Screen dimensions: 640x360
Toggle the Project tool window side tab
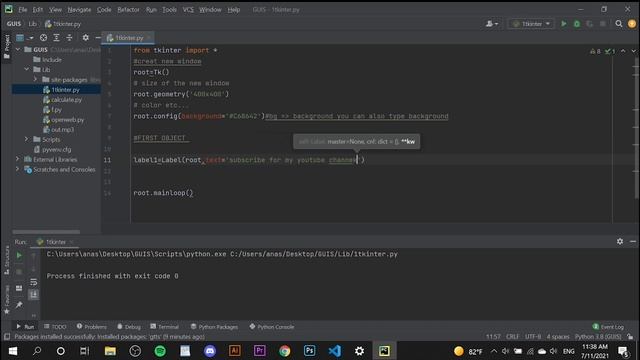pyautogui.click(x=7, y=46)
